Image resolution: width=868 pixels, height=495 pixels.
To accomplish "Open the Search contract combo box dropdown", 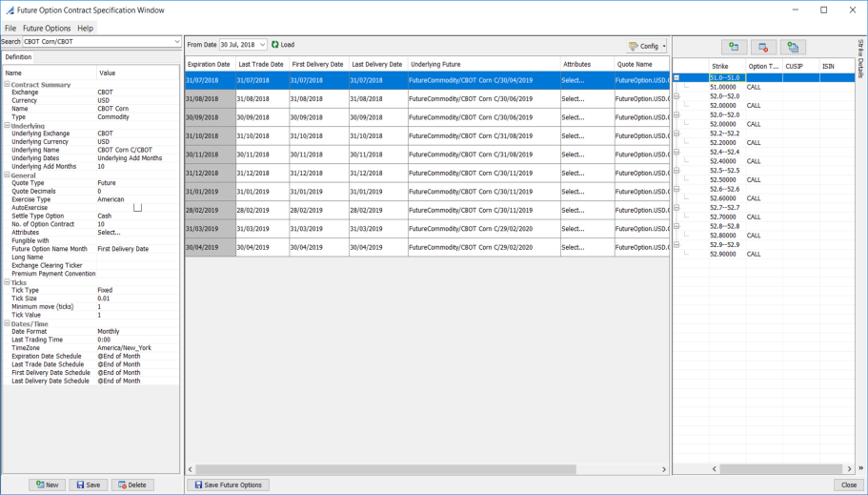I will point(176,42).
